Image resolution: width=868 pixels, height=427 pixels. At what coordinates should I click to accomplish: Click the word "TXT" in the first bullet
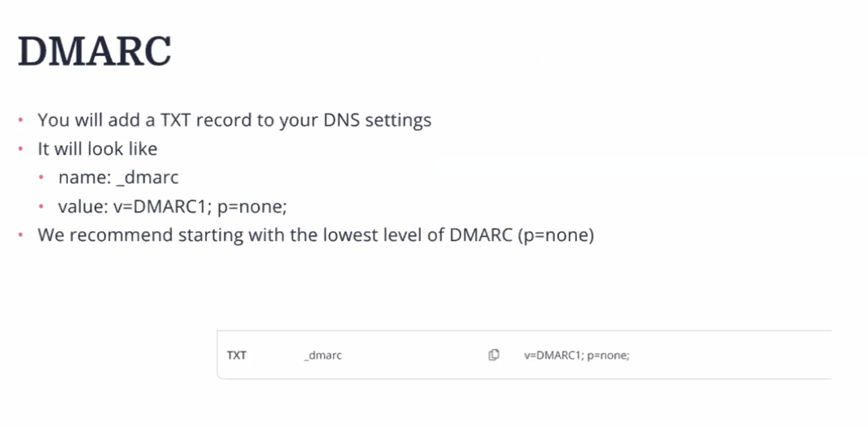[175, 120]
